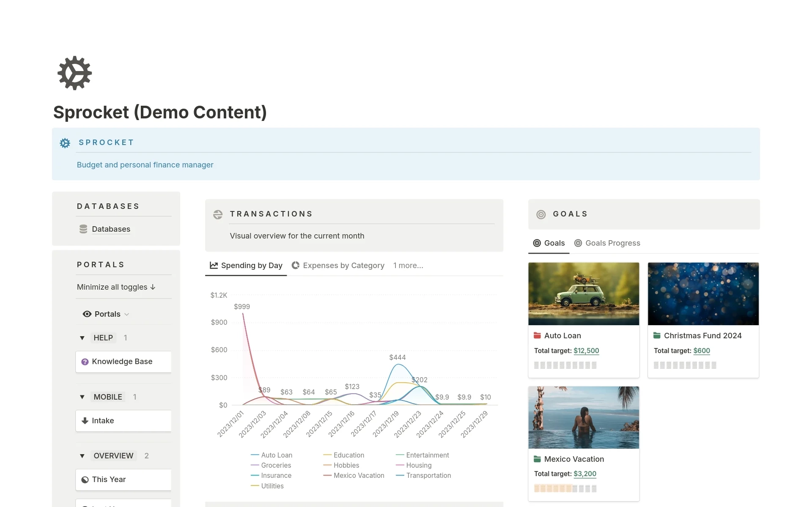This screenshot has height=507, width=812.
Task: Collapse the OVERVIEW toggle triangle
Action: (82, 456)
